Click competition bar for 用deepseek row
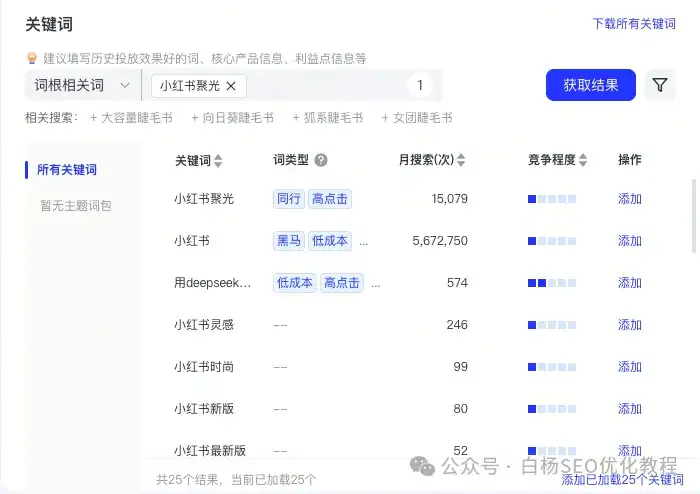The height and width of the screenshot is (494, 700). click(552, 283)
